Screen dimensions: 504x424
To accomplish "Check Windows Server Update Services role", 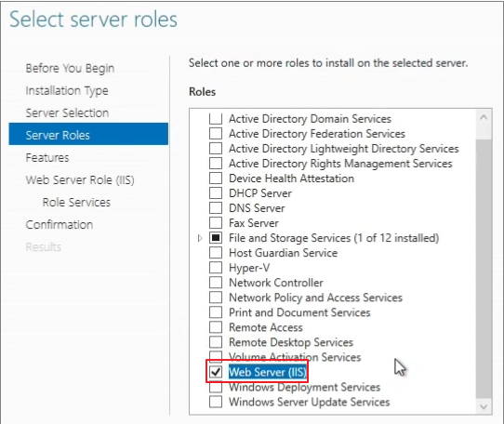I will (216, 402).
